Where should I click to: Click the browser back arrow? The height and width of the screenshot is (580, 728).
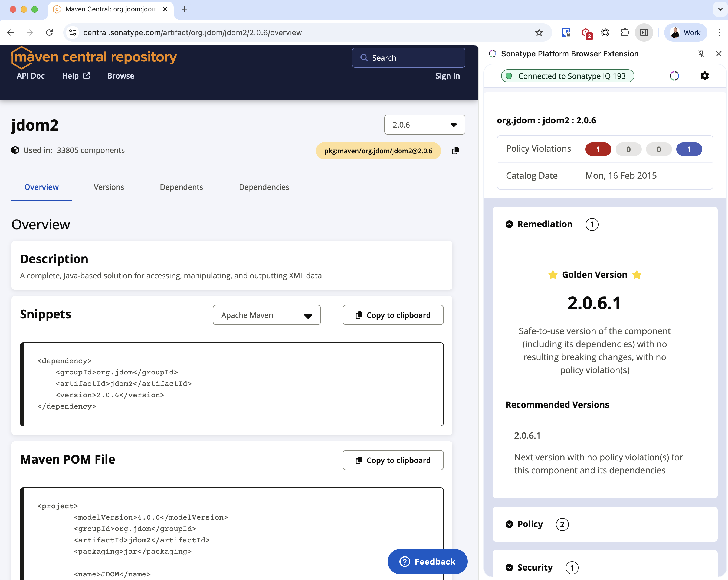pyautogui.click(x=11, y=32)
